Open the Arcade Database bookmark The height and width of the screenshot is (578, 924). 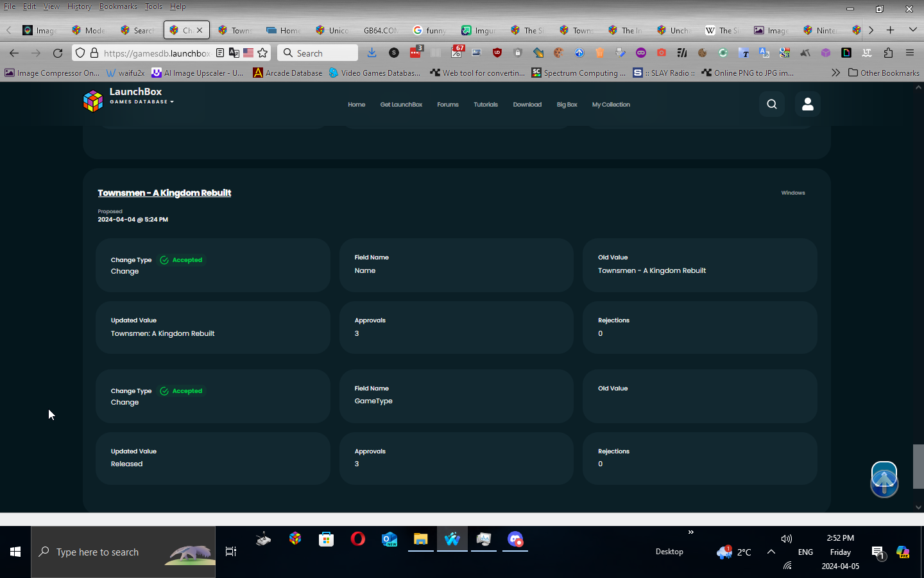[287, 73]
